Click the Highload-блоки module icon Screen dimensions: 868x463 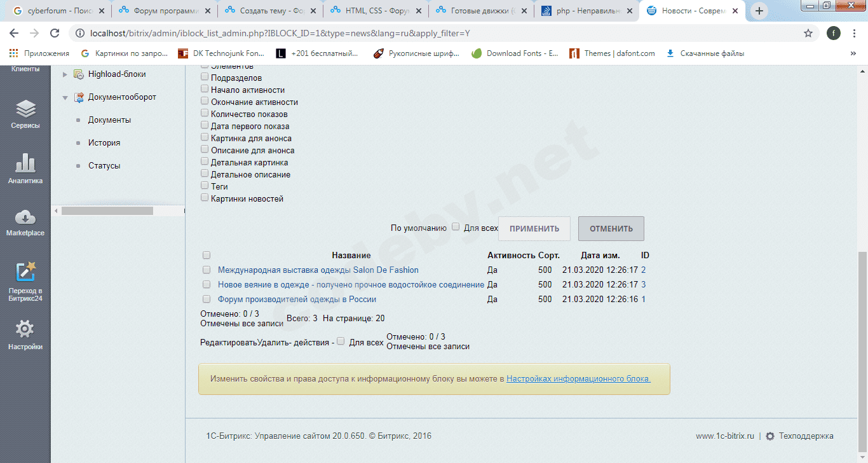(x=78, y=74)
